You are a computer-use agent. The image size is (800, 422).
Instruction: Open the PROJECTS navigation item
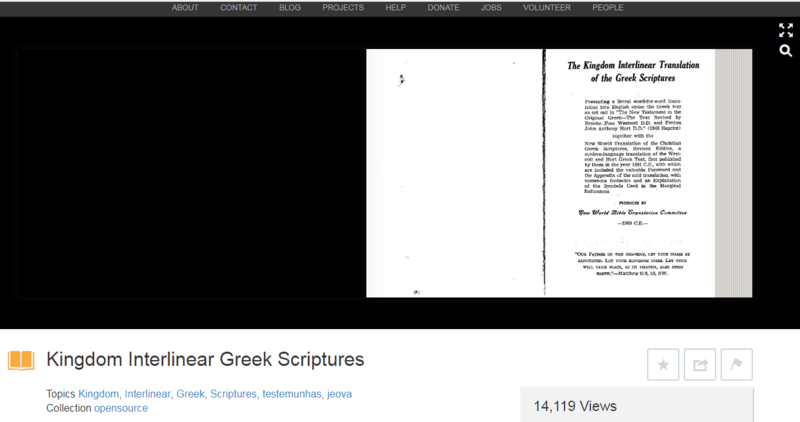(x=342, y=8)
